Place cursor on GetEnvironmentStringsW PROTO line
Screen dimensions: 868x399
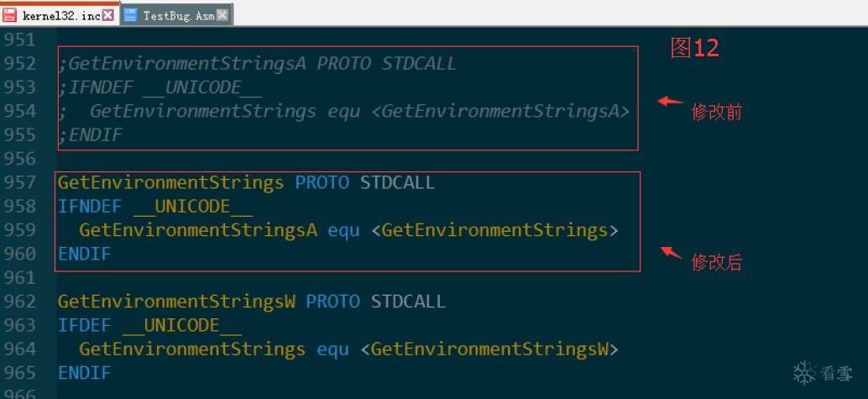tap(251, 302)
